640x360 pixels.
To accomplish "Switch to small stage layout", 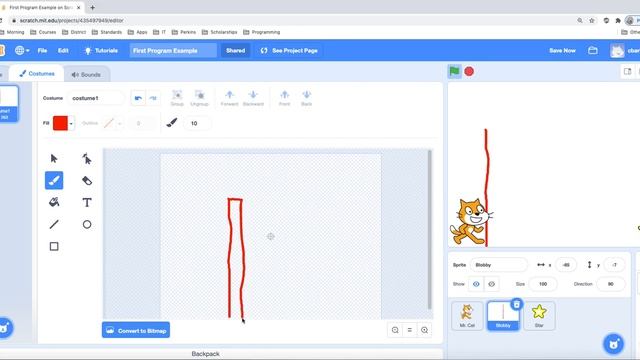I will coord(627,71).
